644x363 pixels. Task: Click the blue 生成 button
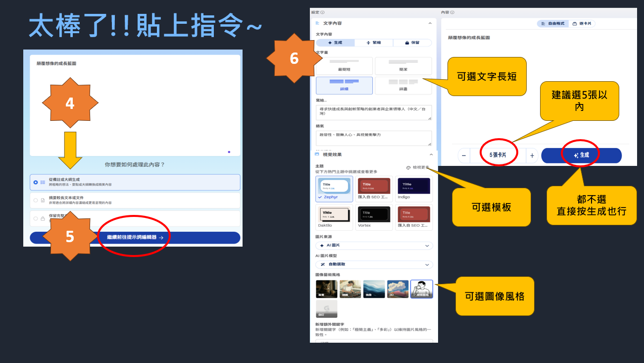[x=581, y=156]
